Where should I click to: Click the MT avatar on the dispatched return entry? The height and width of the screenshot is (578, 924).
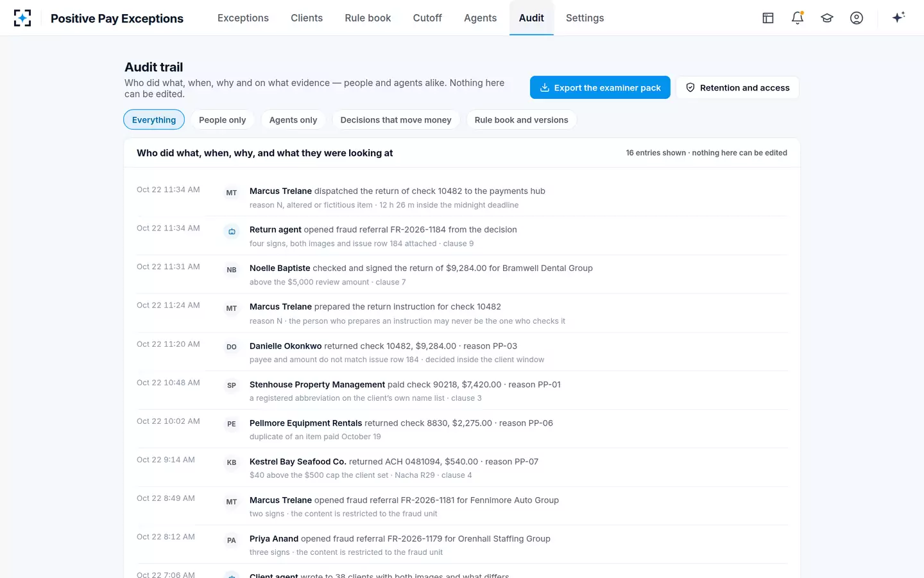(x=232, y=193)
